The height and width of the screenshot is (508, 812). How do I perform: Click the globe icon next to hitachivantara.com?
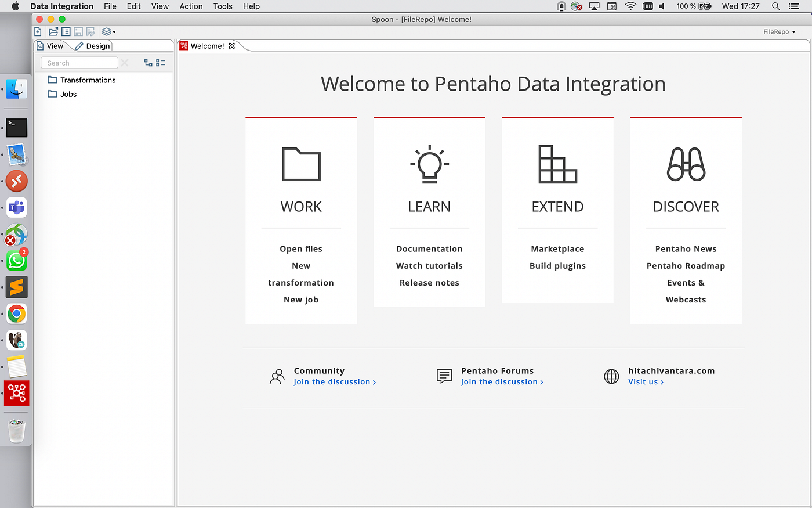(x=611, y=376)
